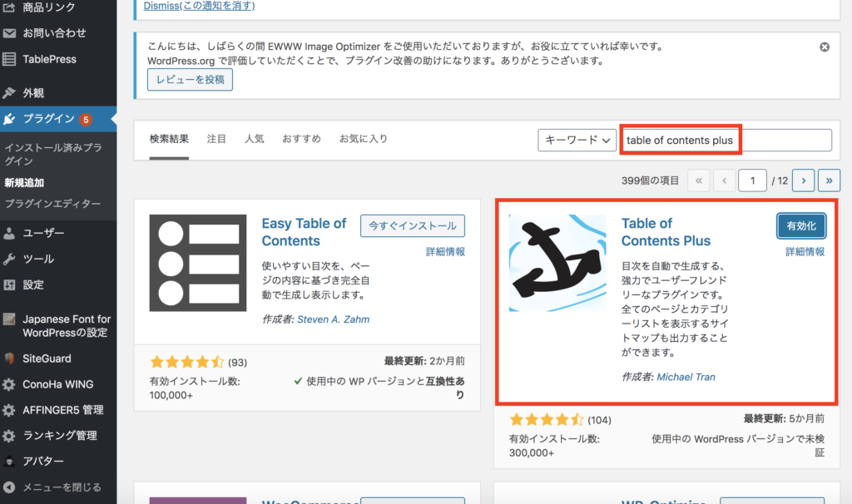Screen dimensions: 852x504
Task: Switch to the 人気 tab
Action: pyautogui.click(x=255, y=139)
